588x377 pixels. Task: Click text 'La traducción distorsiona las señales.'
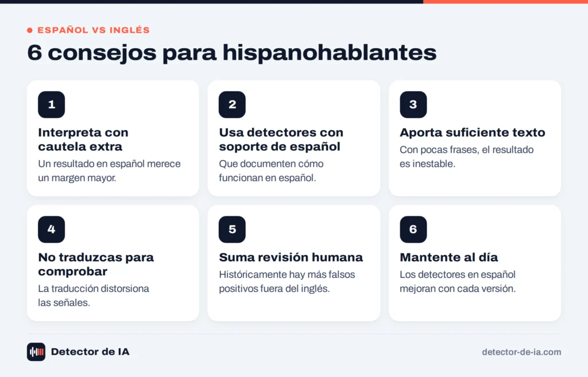click(x=94, y=296)
